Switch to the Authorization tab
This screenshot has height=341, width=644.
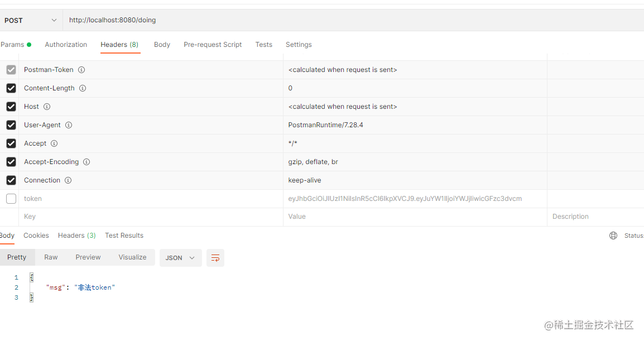coord(66,45)
